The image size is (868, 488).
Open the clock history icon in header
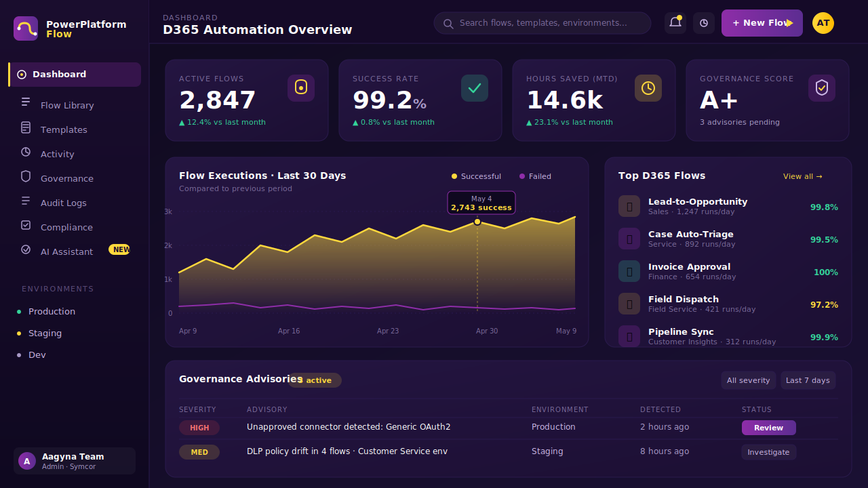(x=704, y=23)
